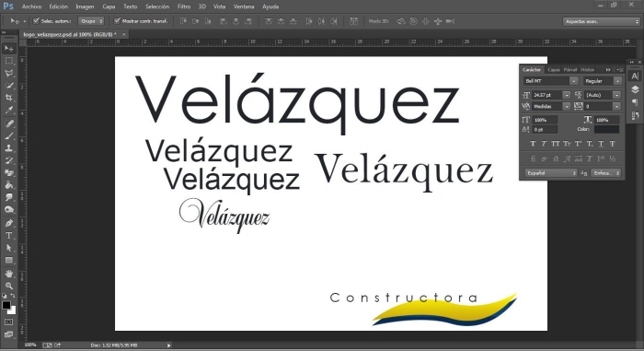Open the Aspectos esen. workspace dropdown
Screen dimensions: 644x351
602,21
